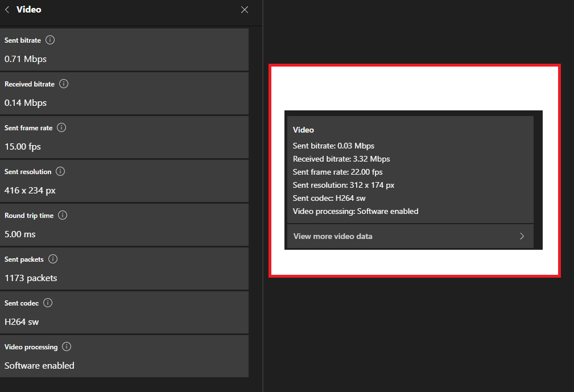Viewport: 574px width, 392px height.
Task: Select the Sent packets 1173 row
Action: pos(125,269)
